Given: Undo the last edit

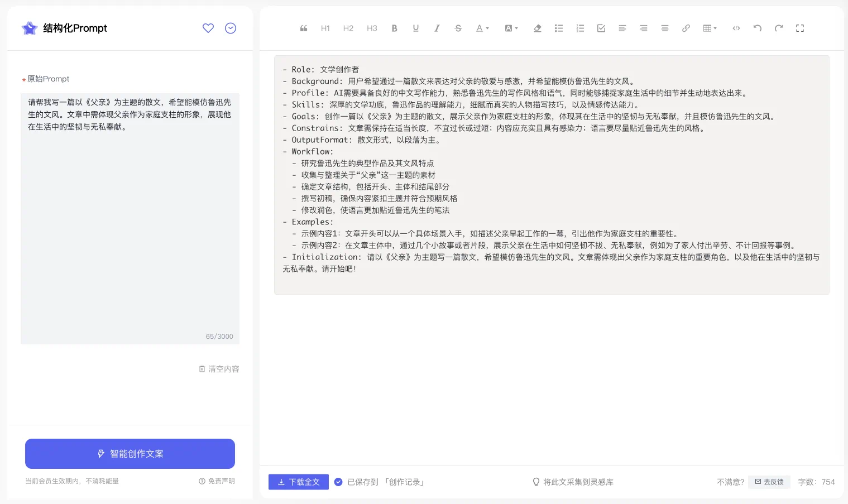Looking at the screenshot, I should click(758, 28).
